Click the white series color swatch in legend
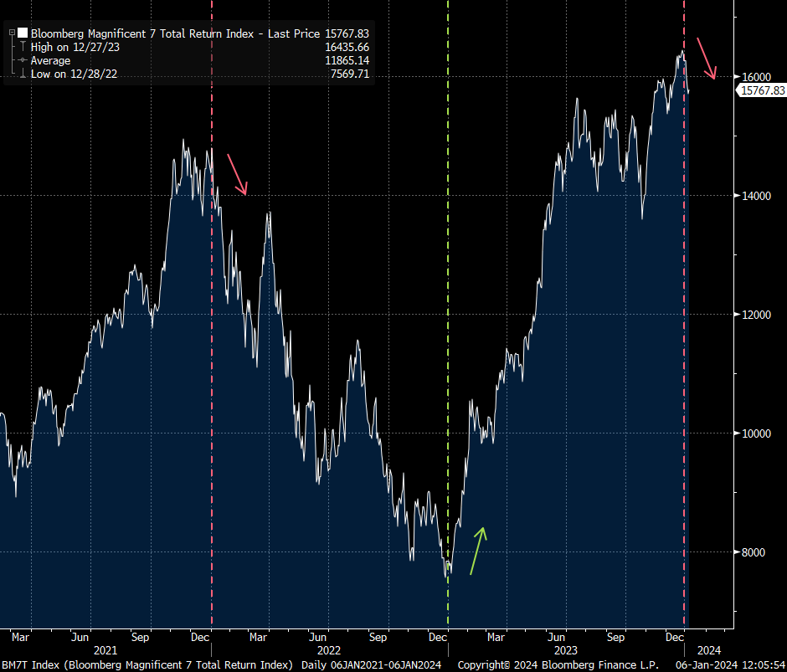 [23, 33]
